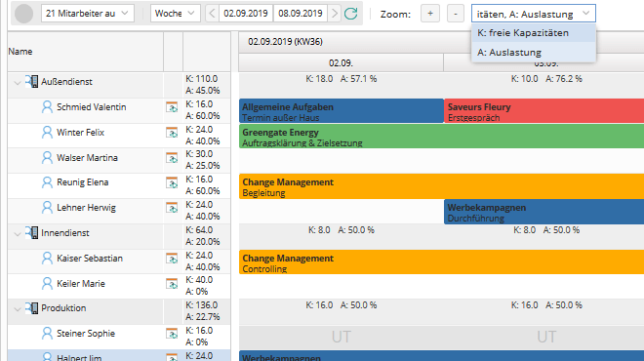The image size is (644, 361).
Task: Select Keiler Marie row
Action: coord(119,287)
